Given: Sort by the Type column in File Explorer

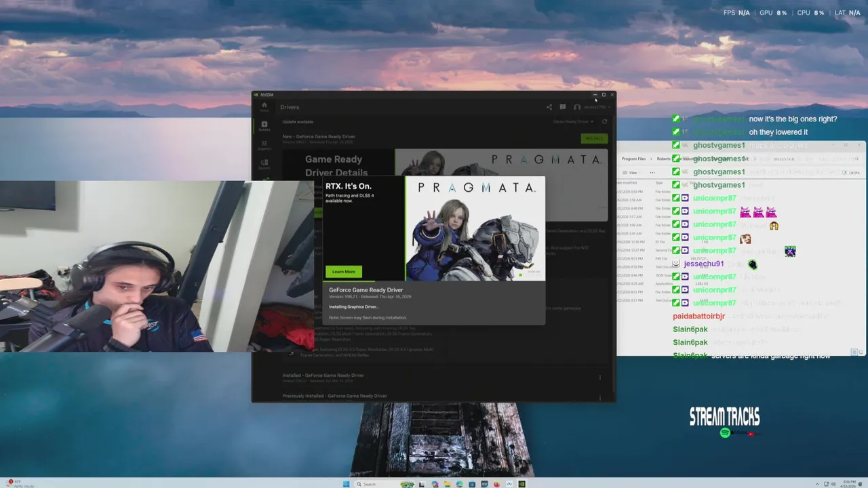Looking at the screenshot, I should (x=658, y=183).
